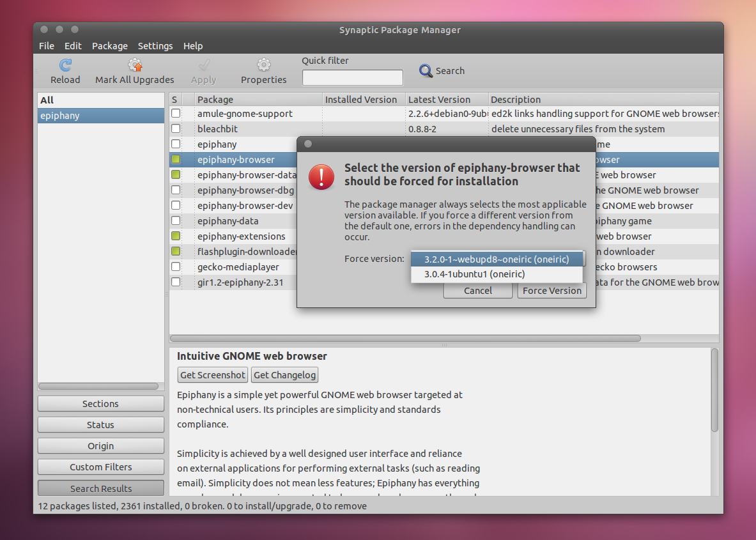
Task: Toggle status checkbox for bleachbit
Action: (x=176, y=128)
